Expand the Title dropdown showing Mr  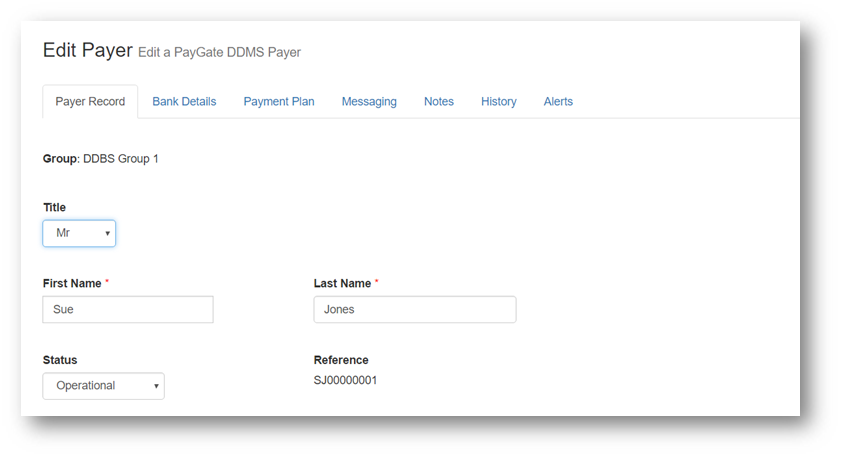tap(79, 233)
